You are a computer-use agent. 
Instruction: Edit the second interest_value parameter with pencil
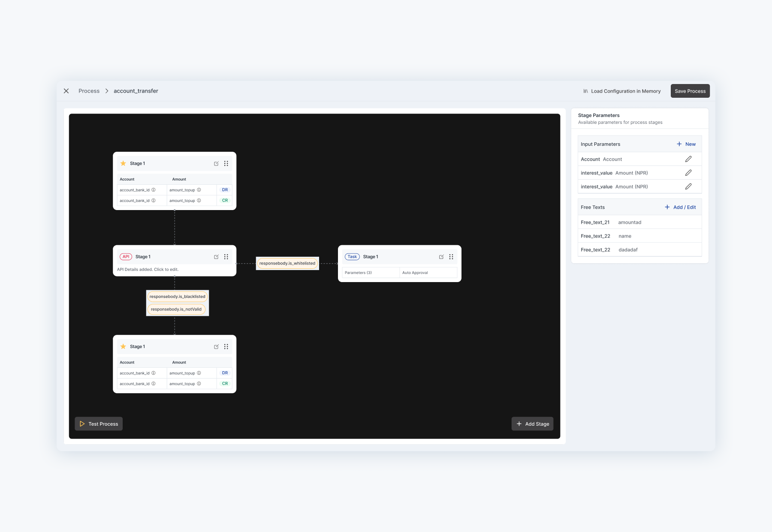(688, 186)
